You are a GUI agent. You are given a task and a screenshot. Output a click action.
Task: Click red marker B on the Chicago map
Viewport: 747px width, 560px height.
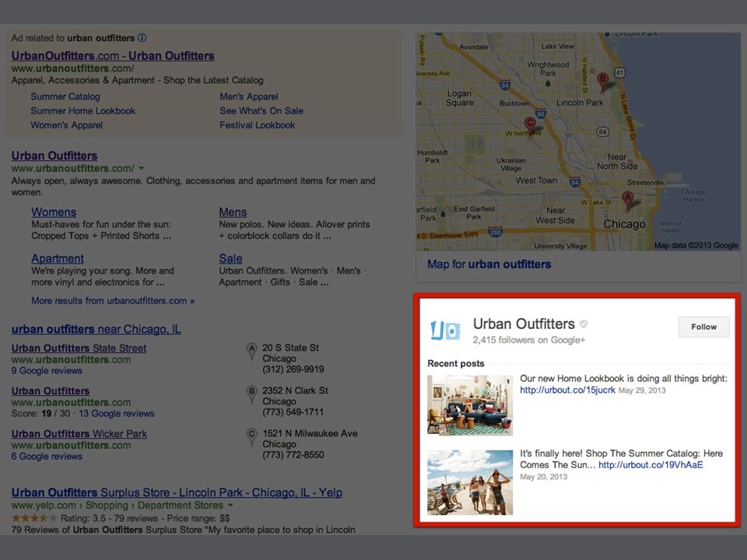602,82
